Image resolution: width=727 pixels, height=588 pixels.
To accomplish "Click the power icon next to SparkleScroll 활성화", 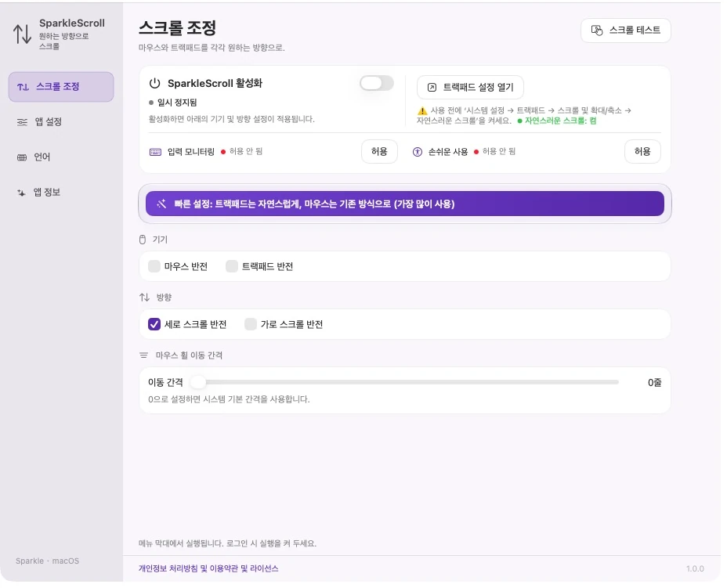I will (156, 84).
